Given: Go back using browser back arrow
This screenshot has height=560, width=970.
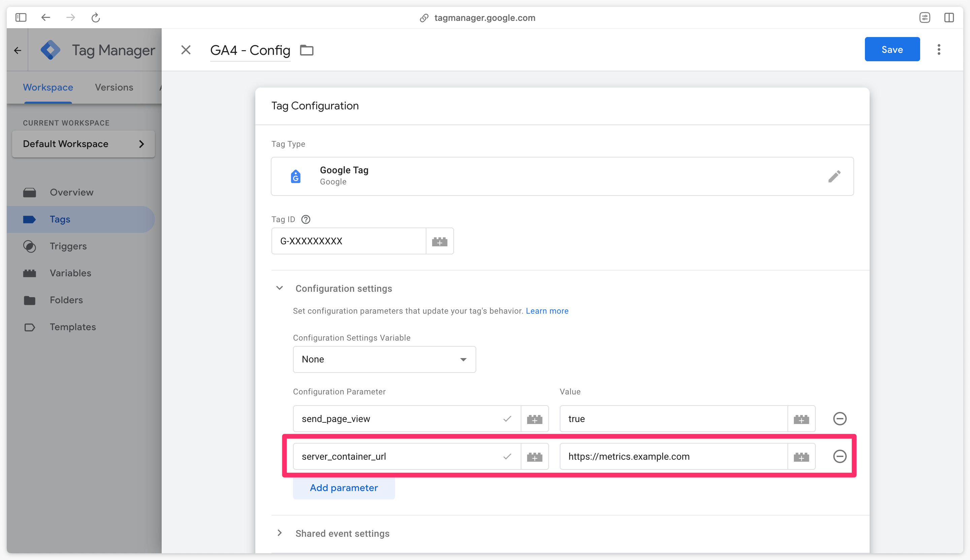Looking at the screenshot, I should (45, 17).
